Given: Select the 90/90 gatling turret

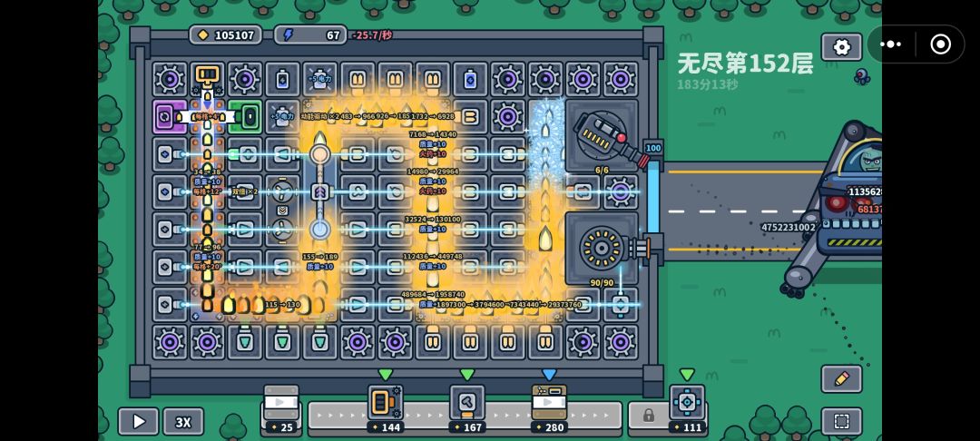Looking at the screenshot, I should (603, 248).
